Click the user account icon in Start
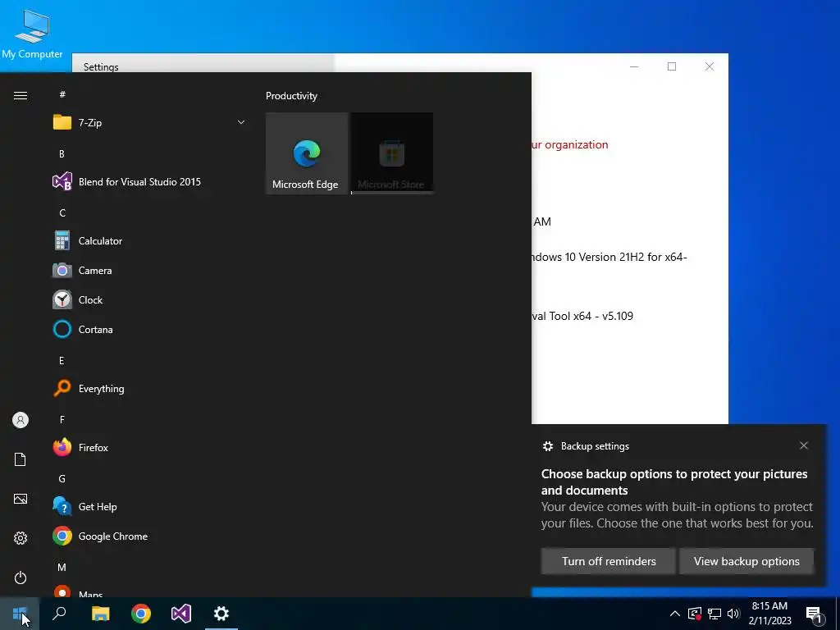Image resolution: width=840 pixels, height=630 pixels. pos(21,420)
